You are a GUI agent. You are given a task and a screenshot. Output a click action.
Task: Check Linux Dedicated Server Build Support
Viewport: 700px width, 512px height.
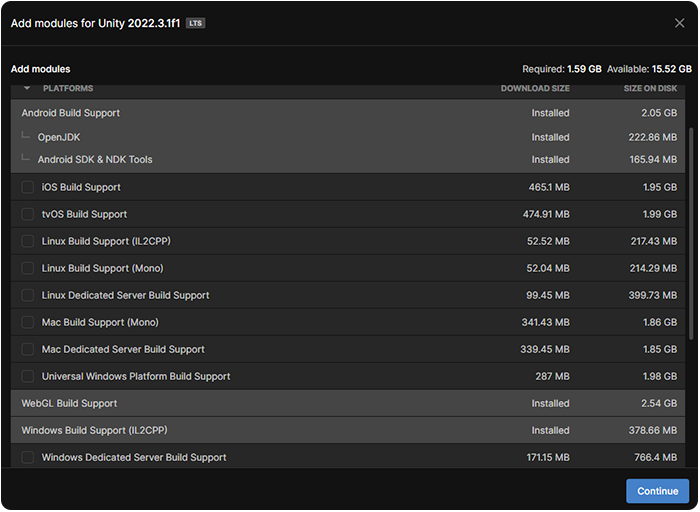[x=28, y=295]
